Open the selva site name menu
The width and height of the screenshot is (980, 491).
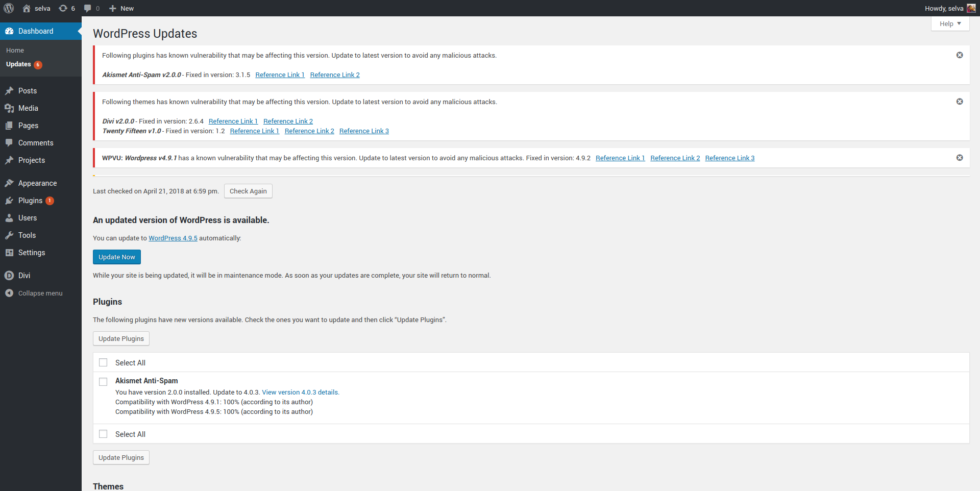tap(42, 8)
